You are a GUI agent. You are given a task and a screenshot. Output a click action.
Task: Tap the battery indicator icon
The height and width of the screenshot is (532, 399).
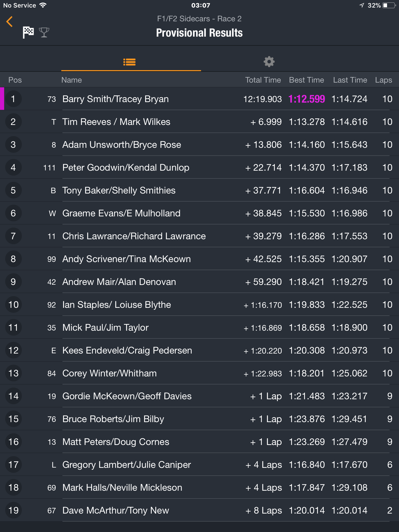pyautogui.click(x=389, y=5)
